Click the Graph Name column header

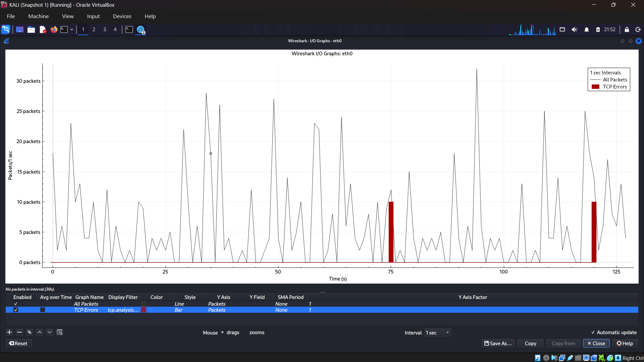coord(89,297)
